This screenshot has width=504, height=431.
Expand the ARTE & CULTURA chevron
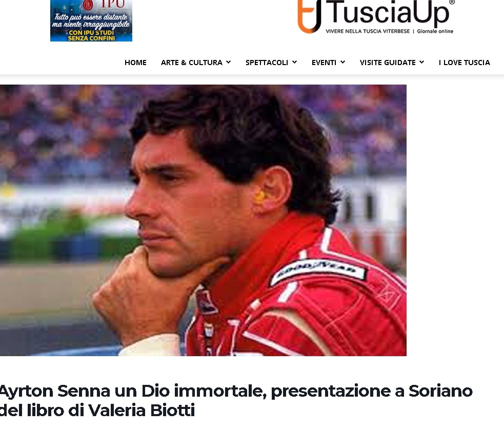tap(228, 62)
